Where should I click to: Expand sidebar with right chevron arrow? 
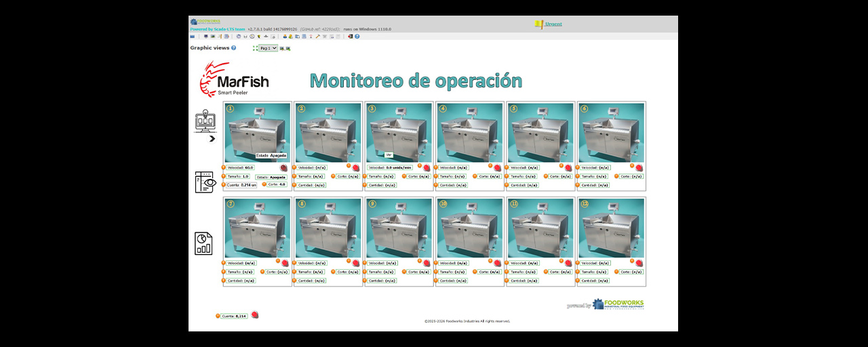click(x=212, y=138)
